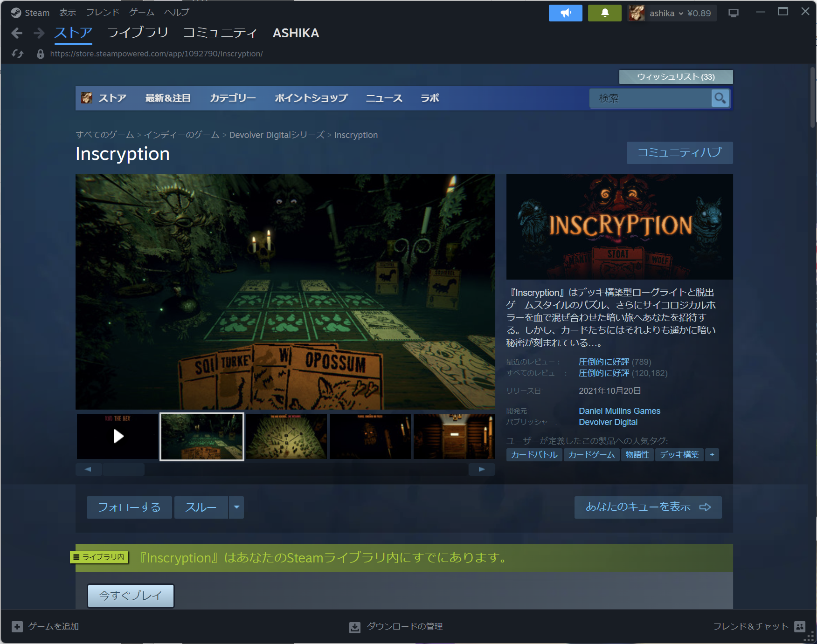The height and width of the screenshot is (644, 817).
Task: Click the フォローする button
Action: 129,507
